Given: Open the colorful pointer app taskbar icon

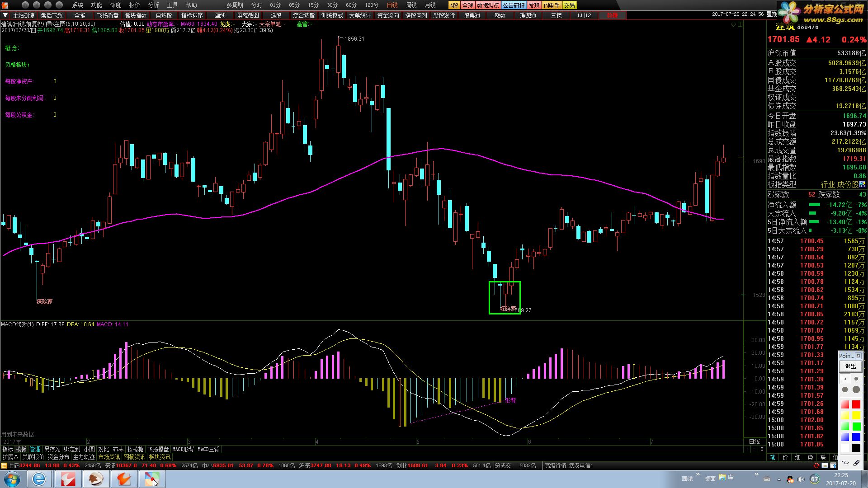Looking at the screenshot, I should point(152,479).
